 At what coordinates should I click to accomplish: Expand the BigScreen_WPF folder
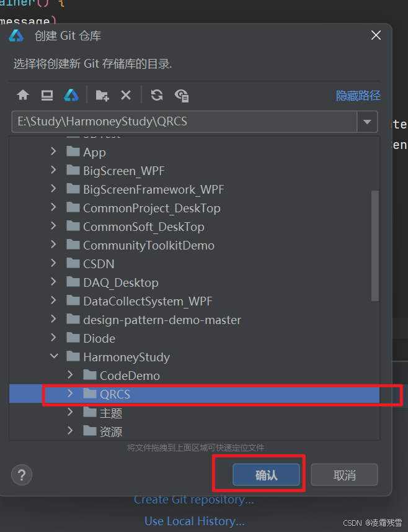coord(53,170)
